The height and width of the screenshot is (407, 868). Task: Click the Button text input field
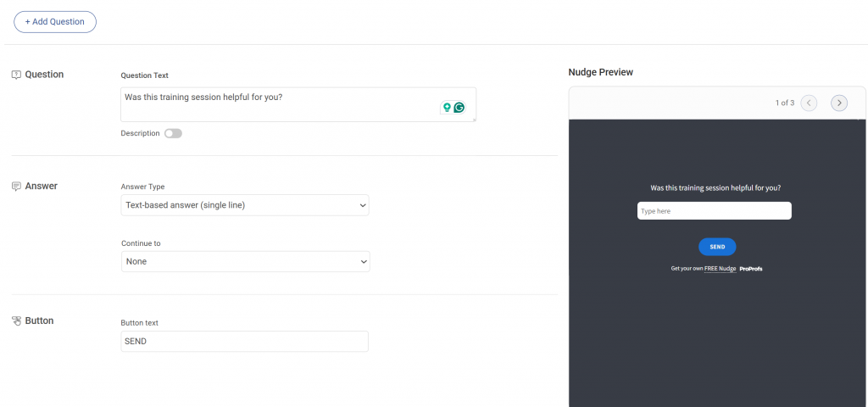[x=245, y=341]
